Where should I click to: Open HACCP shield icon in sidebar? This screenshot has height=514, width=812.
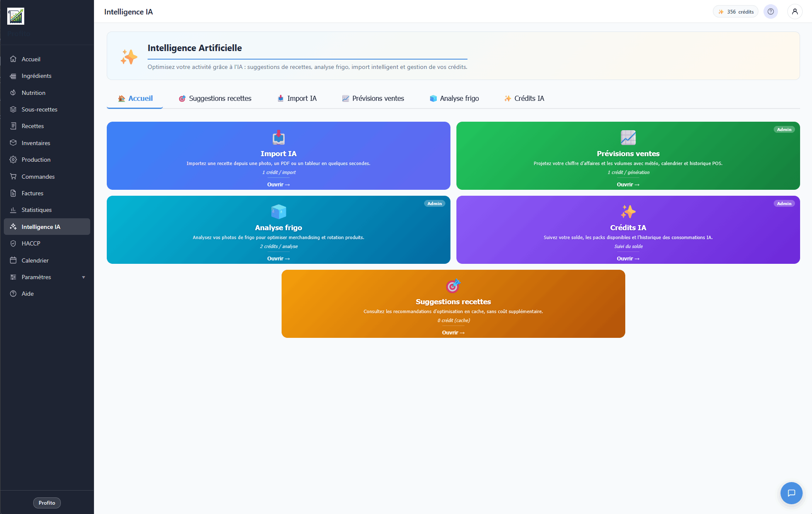coord(13,243)
